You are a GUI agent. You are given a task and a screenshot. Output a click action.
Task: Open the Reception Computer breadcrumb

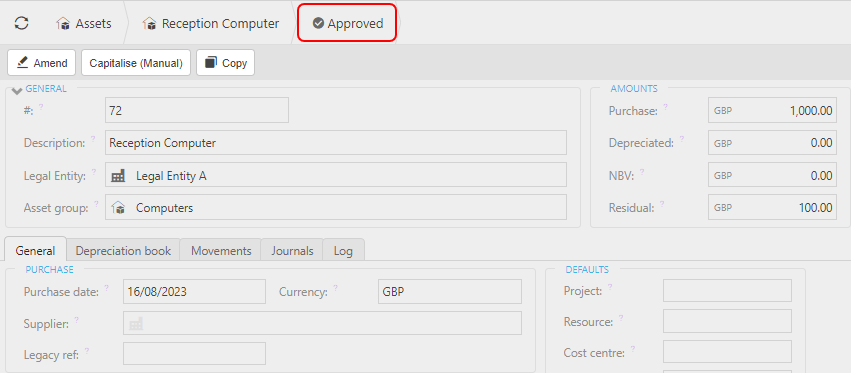211,24
